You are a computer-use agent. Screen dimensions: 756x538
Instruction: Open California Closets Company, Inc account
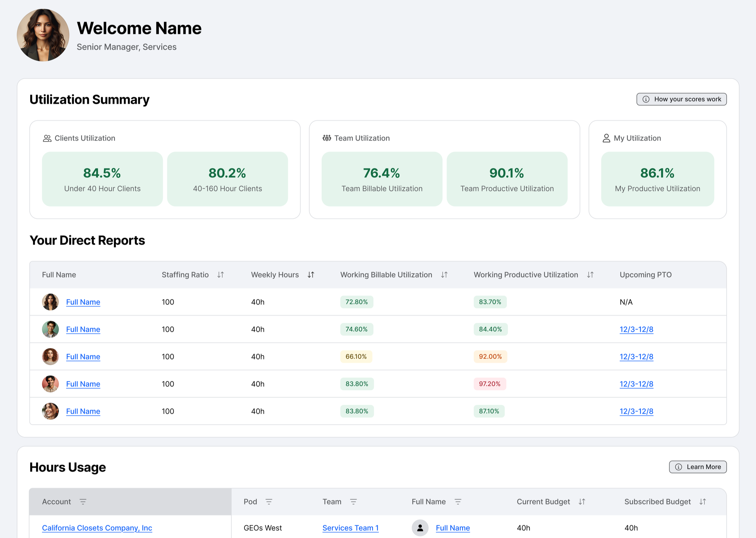(x=97, y=528)
